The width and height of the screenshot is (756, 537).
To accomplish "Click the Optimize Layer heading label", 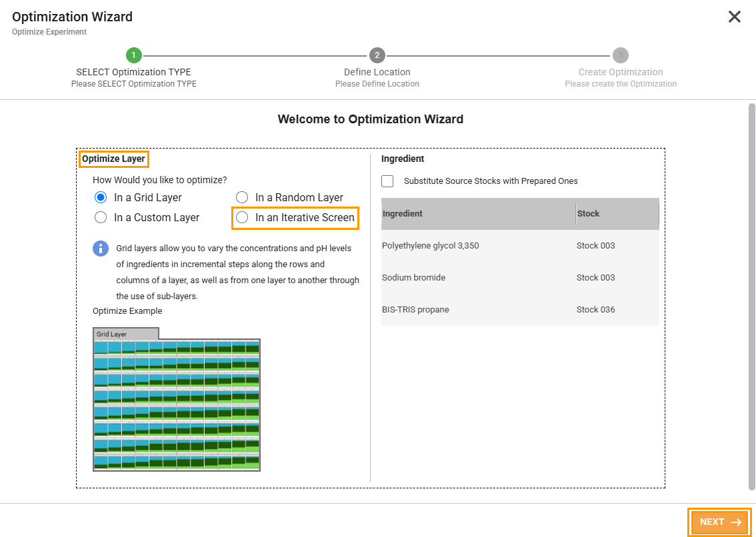I will pyautogui.click(x=113, y=159).
